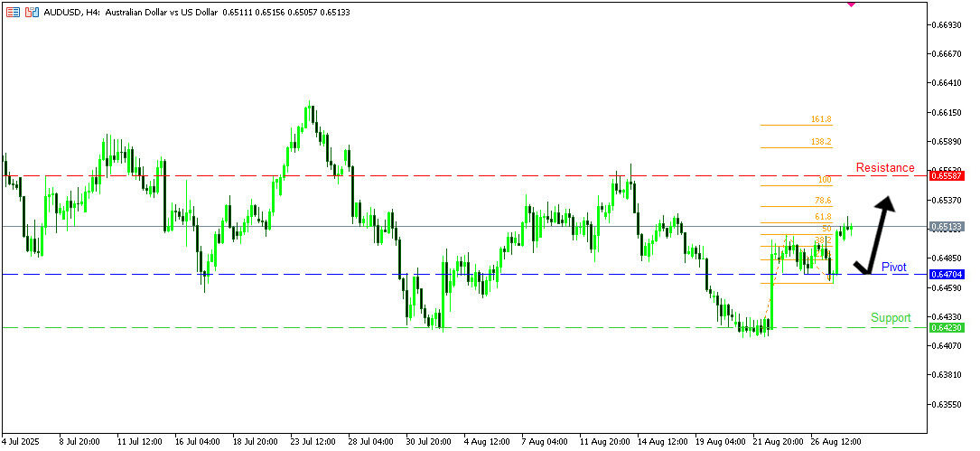Click the 23 Jul 12:00 date on time axis
This screenshot has width=980, height=451.
click(x=313, y=443)
